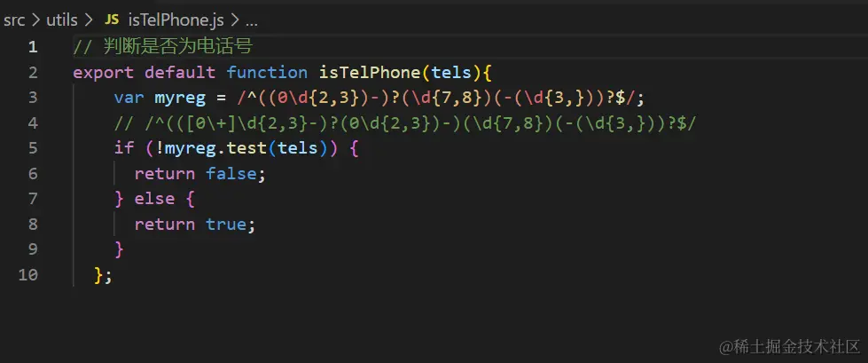This screenshot has width=868, height=363.
Task: Click the 'isTelPhone.js' breadcrumb file name
Action: click(x=176, y=21)
